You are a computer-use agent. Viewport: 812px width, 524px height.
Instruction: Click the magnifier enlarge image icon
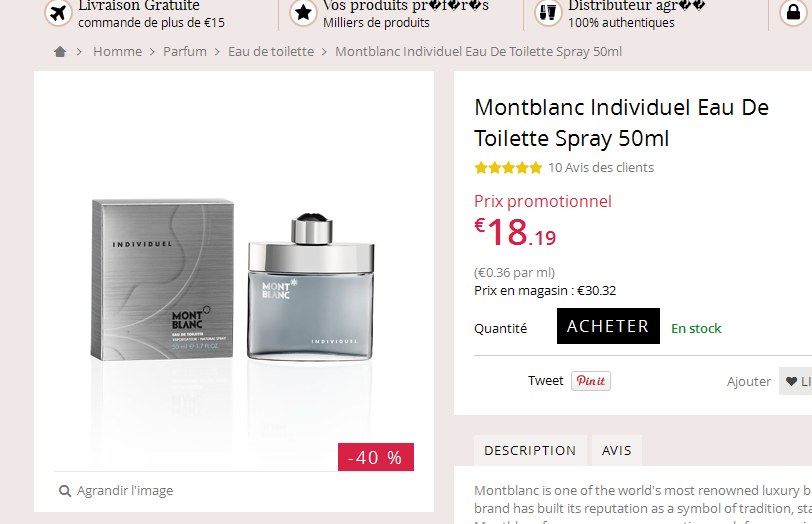pyautogui.click(x=65, y=491)
